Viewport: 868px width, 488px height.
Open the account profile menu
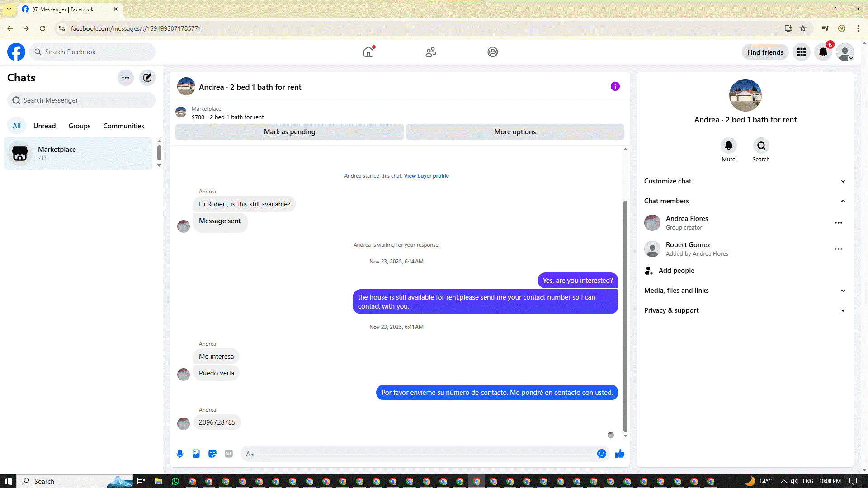tap(845, 52)
